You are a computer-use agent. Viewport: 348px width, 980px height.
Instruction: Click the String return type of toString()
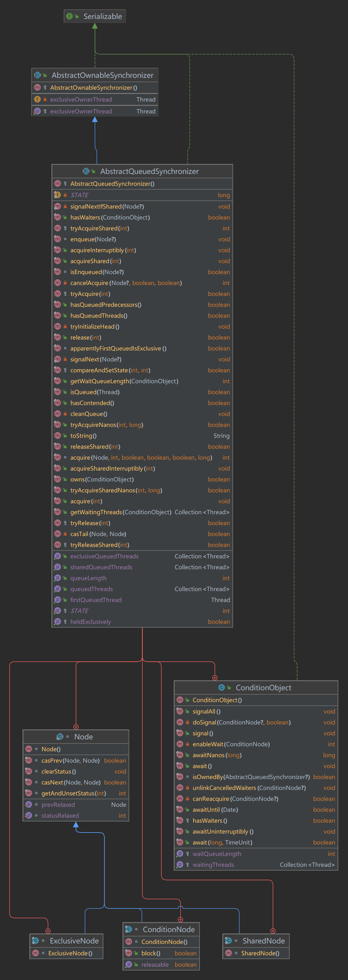[x=221, y=436]
